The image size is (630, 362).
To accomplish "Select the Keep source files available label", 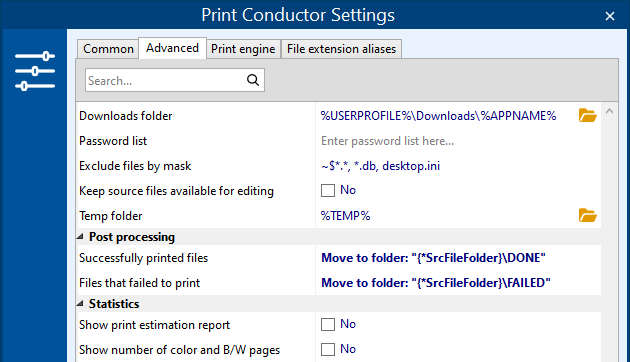I will [176, 191].
